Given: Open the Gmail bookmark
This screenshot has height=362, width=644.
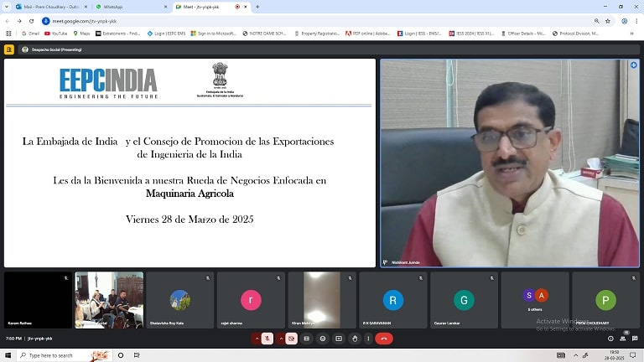Looking at the screenshot, I should pos(30,34).
